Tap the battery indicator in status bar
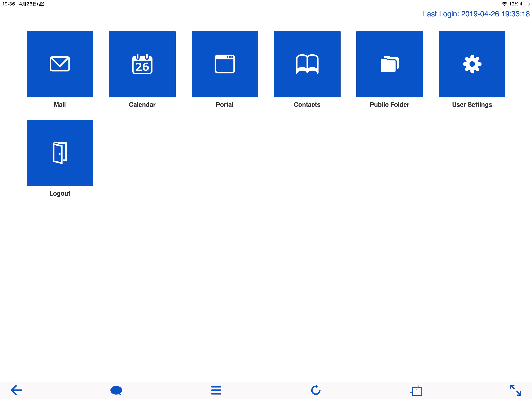This screenshot has width=532, height=399. tap(524, 4)
